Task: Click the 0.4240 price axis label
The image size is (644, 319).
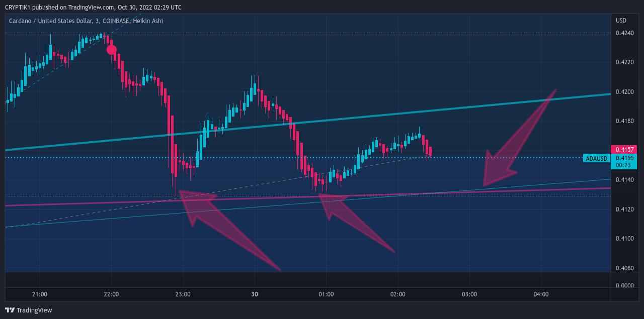Action: tap(624, 33)
